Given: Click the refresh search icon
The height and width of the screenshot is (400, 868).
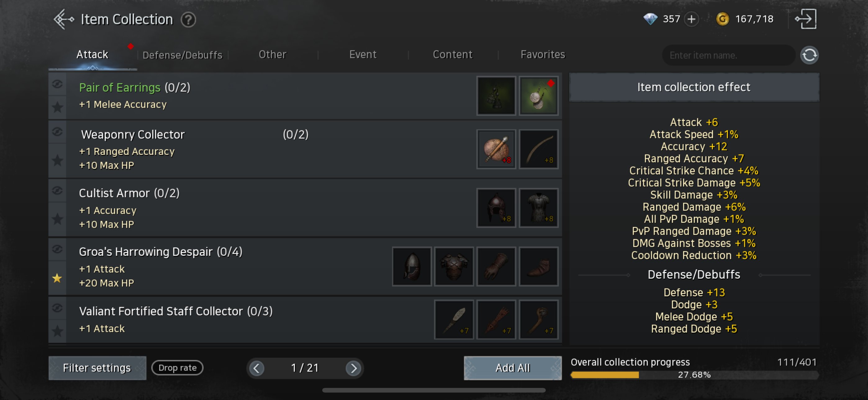Looking at the screenshot, I should click(x=809, y=55).
